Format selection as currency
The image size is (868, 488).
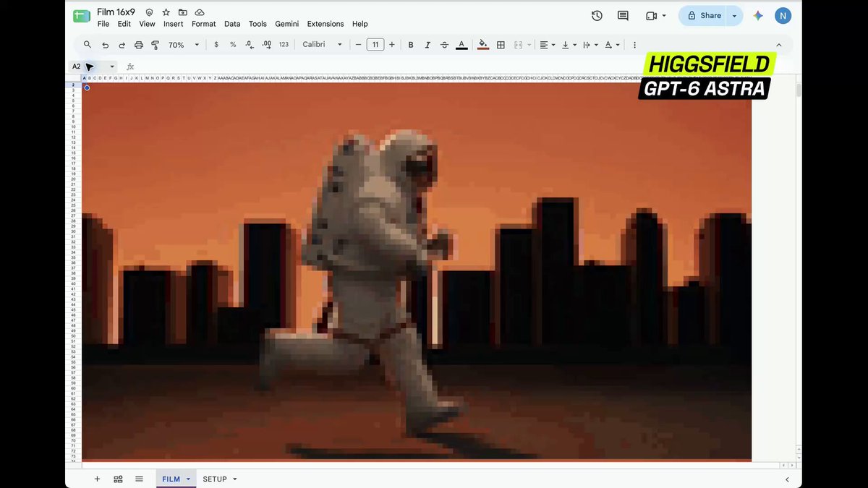[x=216, y=45]
